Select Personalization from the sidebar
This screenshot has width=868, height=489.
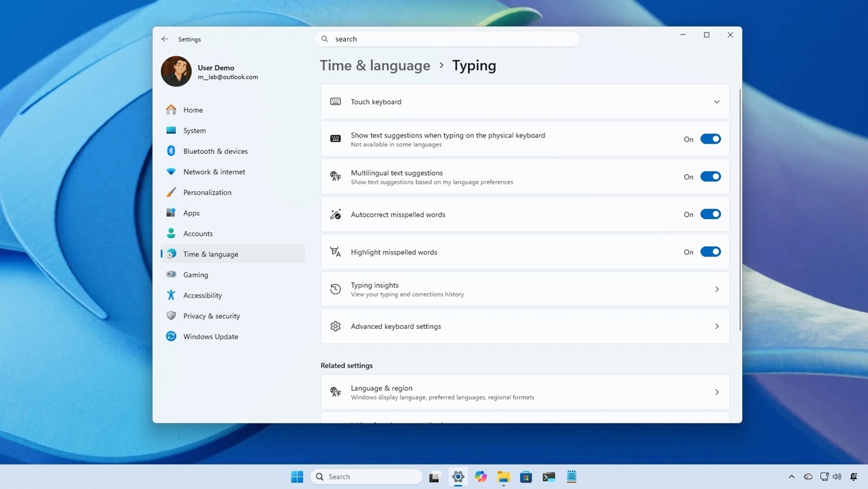(x=207, y=192)
